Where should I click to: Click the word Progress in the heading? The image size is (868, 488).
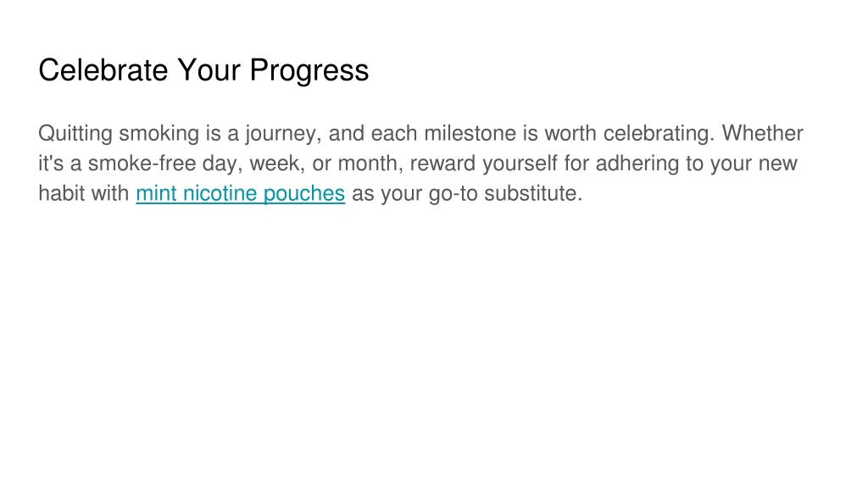[309, 71]
